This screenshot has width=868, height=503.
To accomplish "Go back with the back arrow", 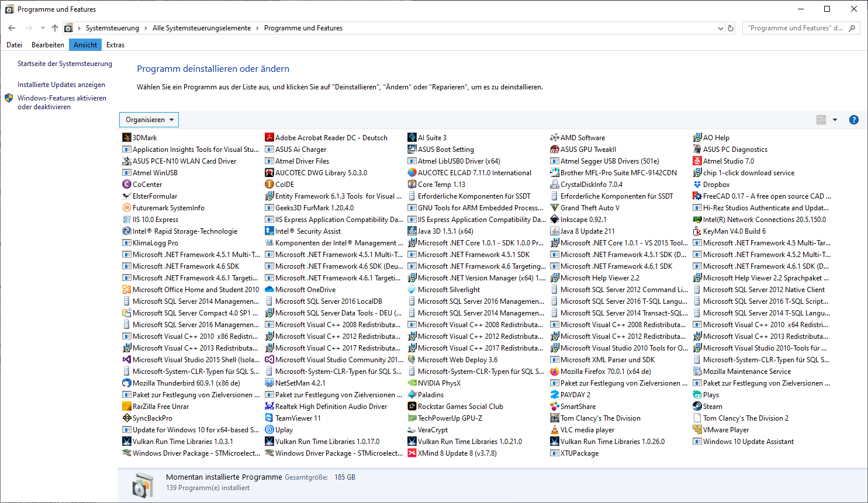I will 12,28.
